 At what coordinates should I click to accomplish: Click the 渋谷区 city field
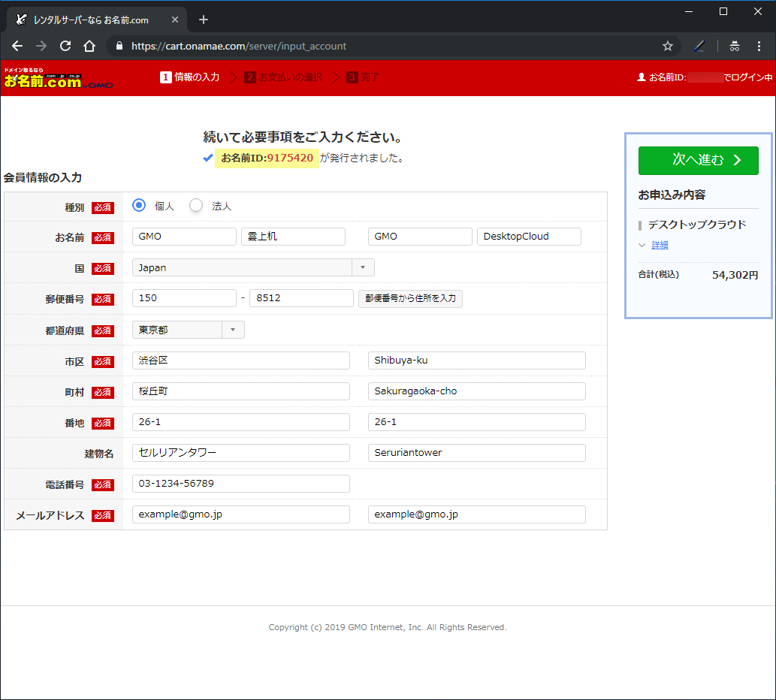pyautogui.click(x=241, y=361)
